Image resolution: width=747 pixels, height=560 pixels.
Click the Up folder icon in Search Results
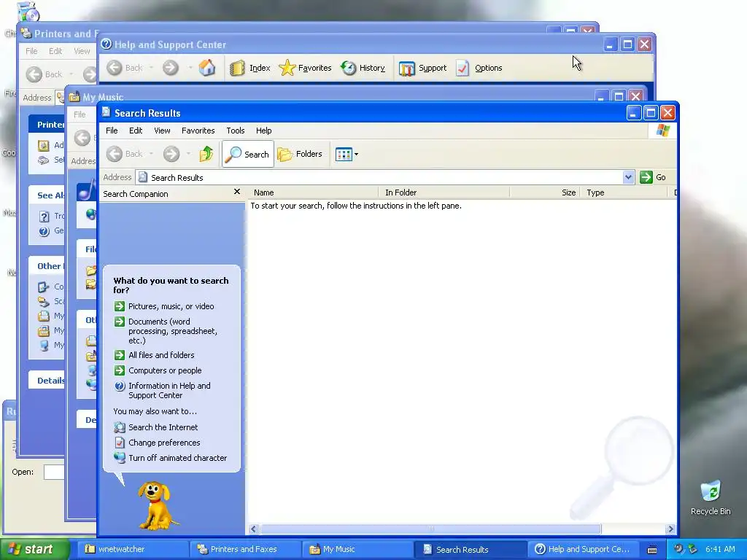(206, 154)
